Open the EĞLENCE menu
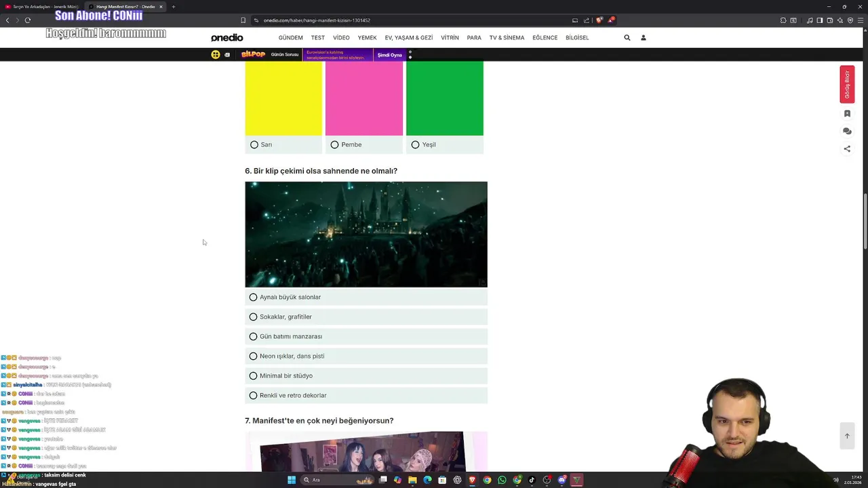The image size is (868, 488). (545, 38)
